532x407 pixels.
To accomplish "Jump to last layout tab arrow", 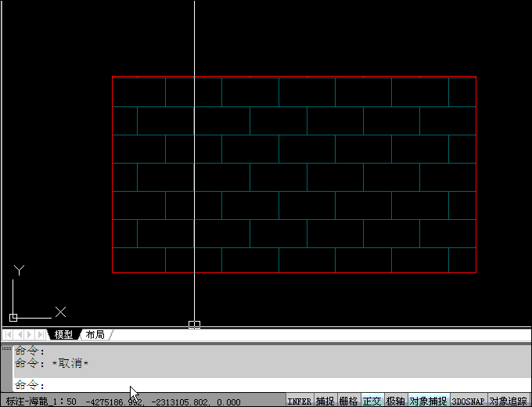I will pyautogui.click(x=41, y=335).
